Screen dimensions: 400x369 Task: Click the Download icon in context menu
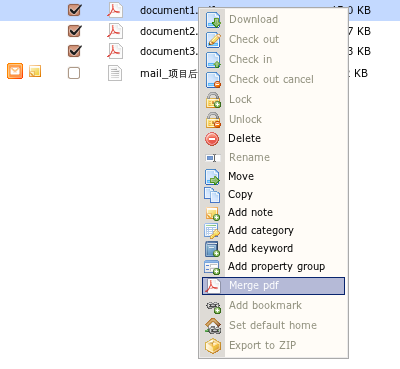coord(213,20)
